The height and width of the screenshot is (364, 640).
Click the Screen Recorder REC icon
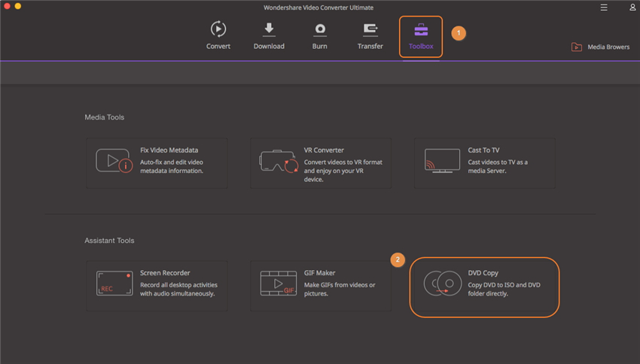point(114,284)
